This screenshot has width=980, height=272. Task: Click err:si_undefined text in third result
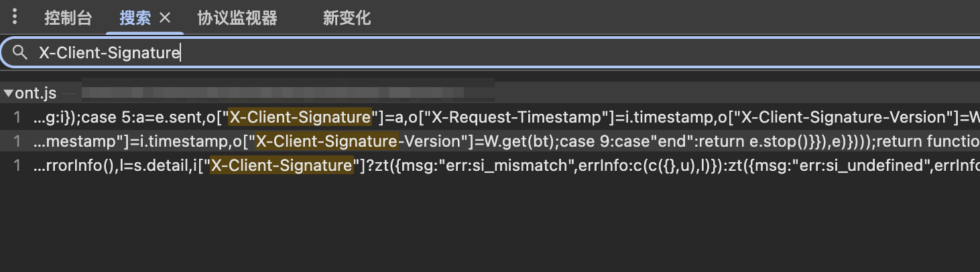[x=880, y=165]
